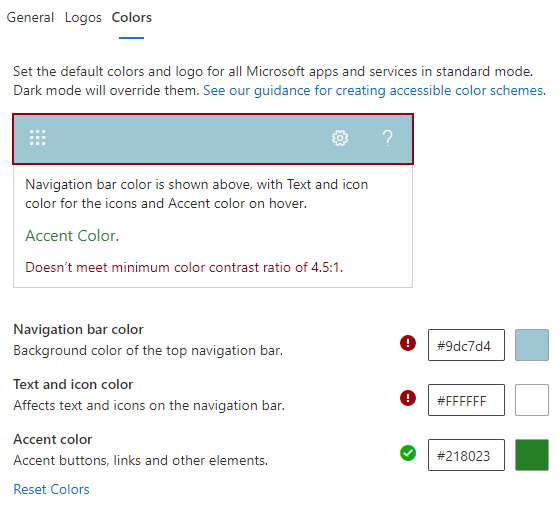
Task: Click the 'Navigation bar color' heading
Action: click(78, 329)
